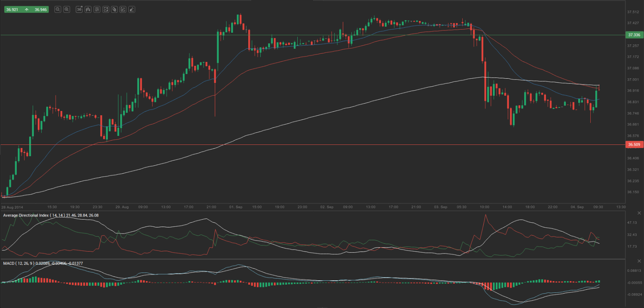Viewport: 644px width, 308px height.
Task: Click the ask price 36.946
Action: click(41, 10)
